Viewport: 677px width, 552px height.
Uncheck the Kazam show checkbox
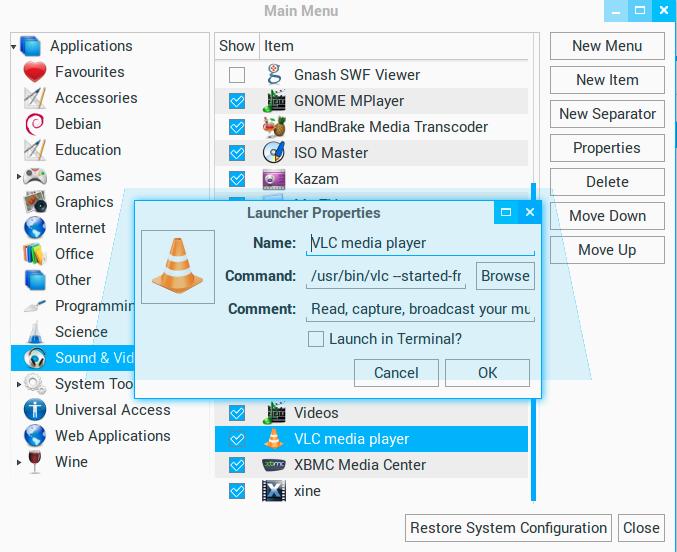click(x=237, y=179)
